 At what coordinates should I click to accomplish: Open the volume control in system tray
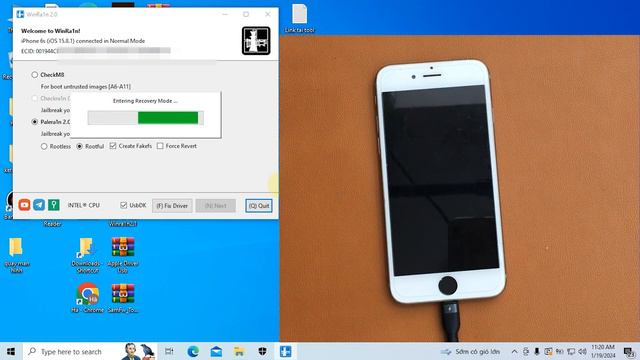pyautogui.click(x=582, y=351)
